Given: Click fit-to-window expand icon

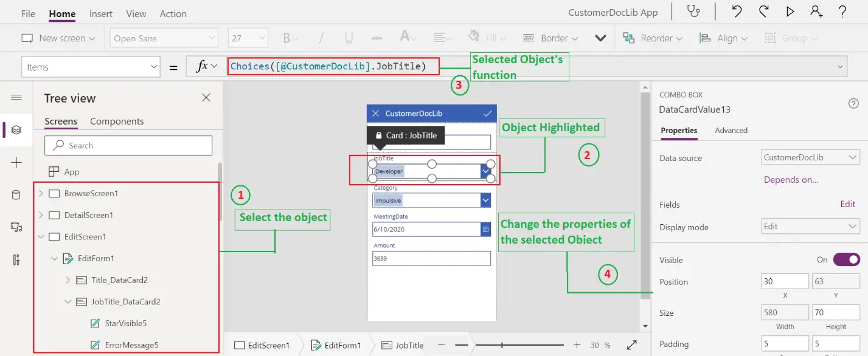Looking at the screenshot, I should click(632, 345).
